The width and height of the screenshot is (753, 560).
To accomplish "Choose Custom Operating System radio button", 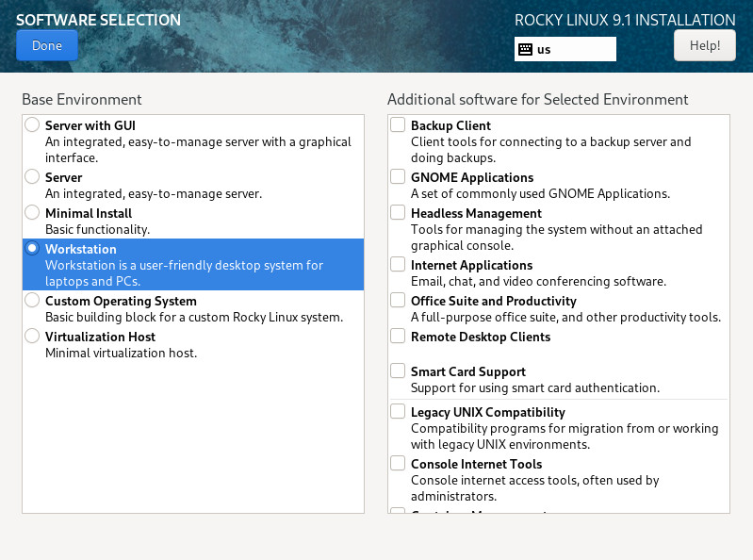I will point(32,300).
